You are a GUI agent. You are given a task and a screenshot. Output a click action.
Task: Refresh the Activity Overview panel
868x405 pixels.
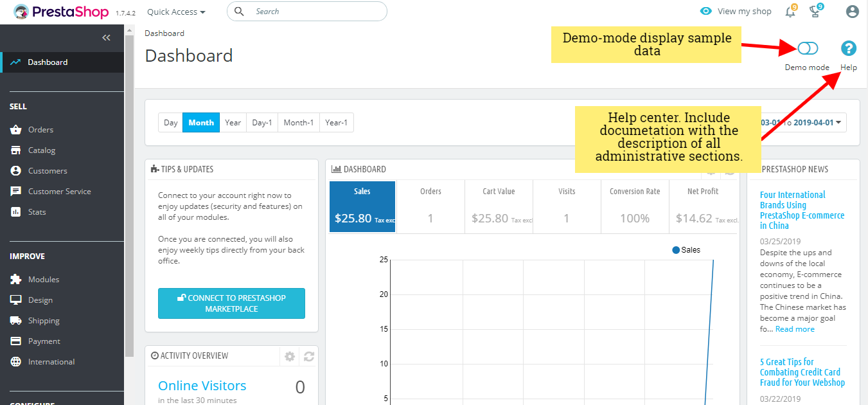pos(308,356)
